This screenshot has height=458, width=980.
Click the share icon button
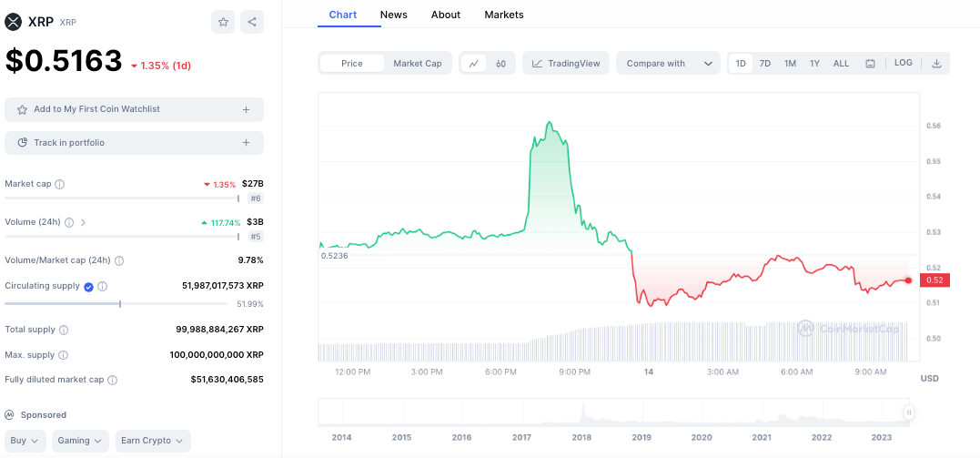pyautogui.click(x=252, y=22)
